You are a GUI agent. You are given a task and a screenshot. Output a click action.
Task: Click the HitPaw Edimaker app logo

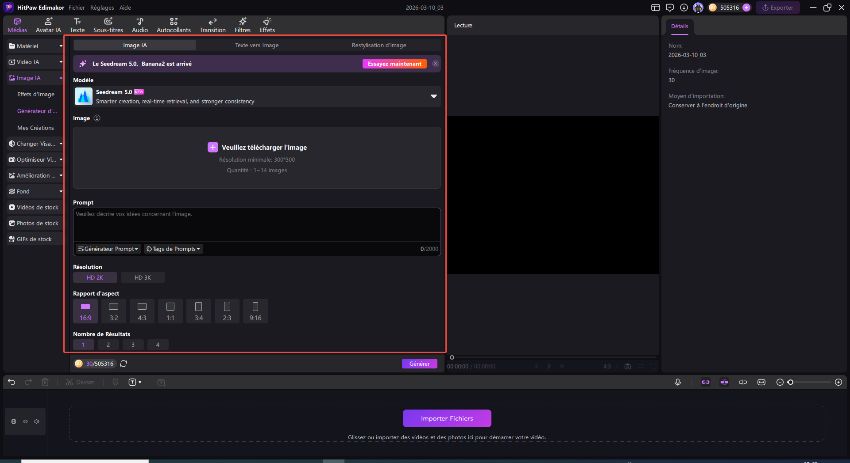pos(9,8)
